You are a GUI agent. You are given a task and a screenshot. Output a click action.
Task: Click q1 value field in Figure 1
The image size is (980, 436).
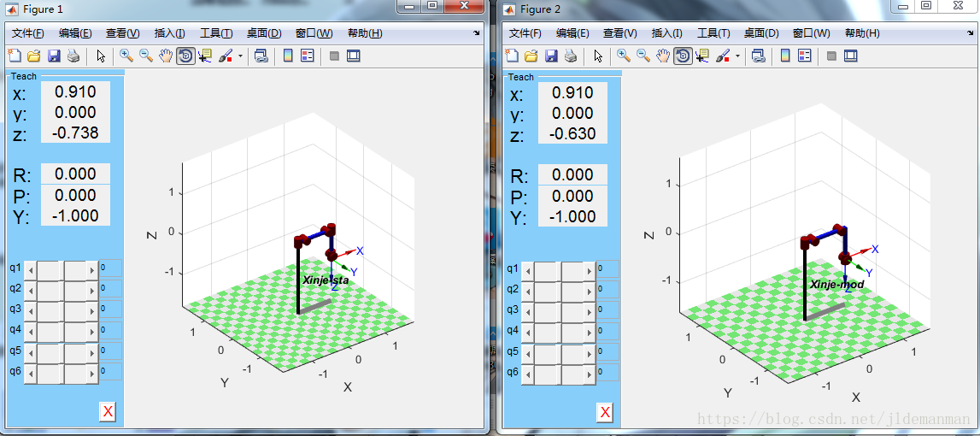(x=110, y=269)
